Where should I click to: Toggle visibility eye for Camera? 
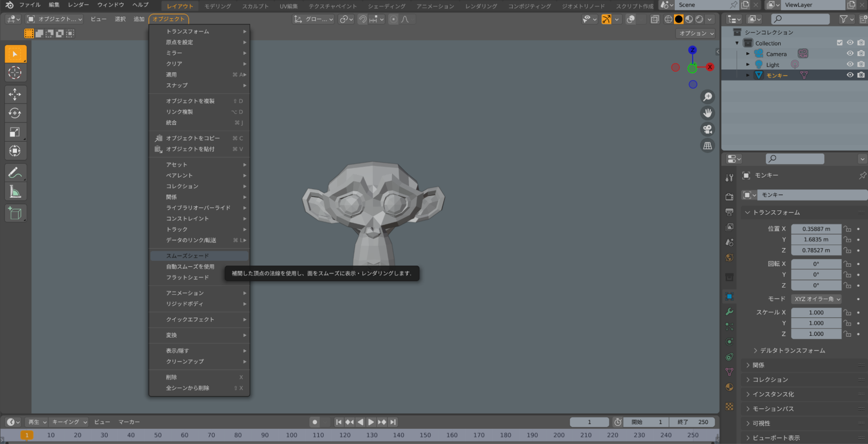tap(850, 53)
